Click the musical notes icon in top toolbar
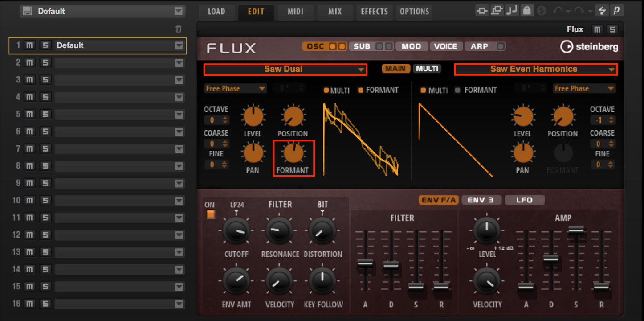Image resolution: width=644 pixels, height=321 pixels. (512, 11)
